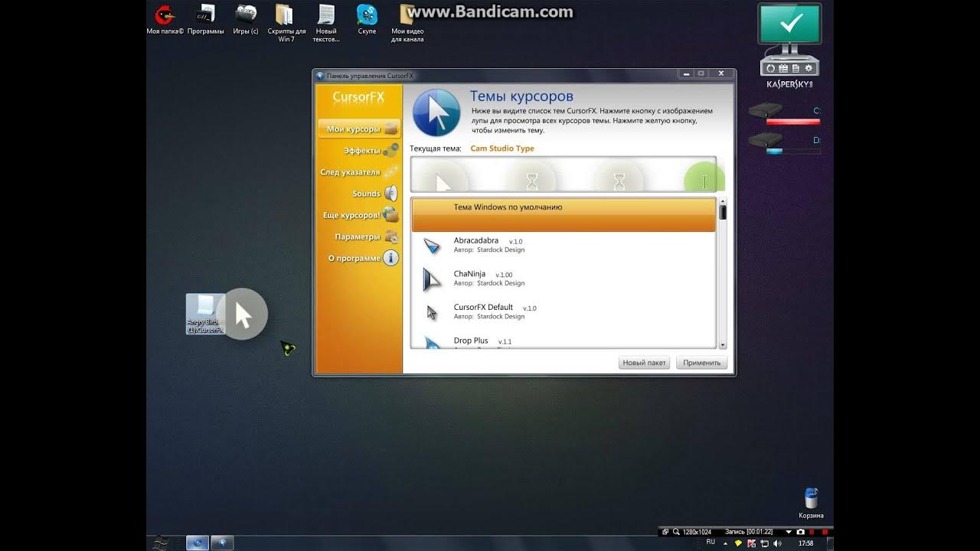Screen dimensions: 980x551
Task: Open След указателя trail settings
Action: 359,172
